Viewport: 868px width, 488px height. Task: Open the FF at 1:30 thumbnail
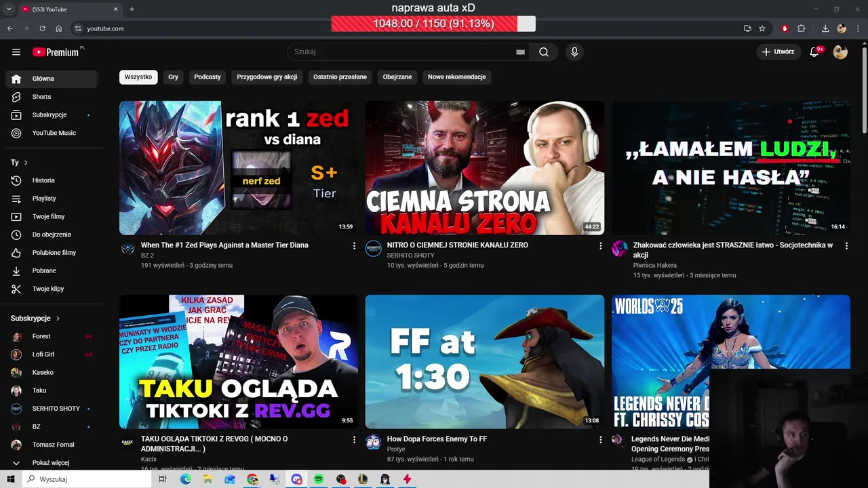pyautogui.click(x=485, y=362)
